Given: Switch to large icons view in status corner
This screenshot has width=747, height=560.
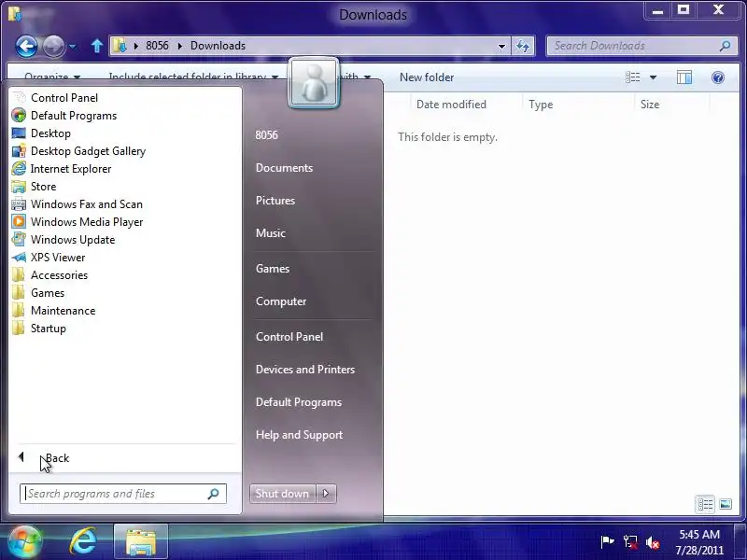Looking at the screenshot, I should pyautogui.click(x=726, y=504).
